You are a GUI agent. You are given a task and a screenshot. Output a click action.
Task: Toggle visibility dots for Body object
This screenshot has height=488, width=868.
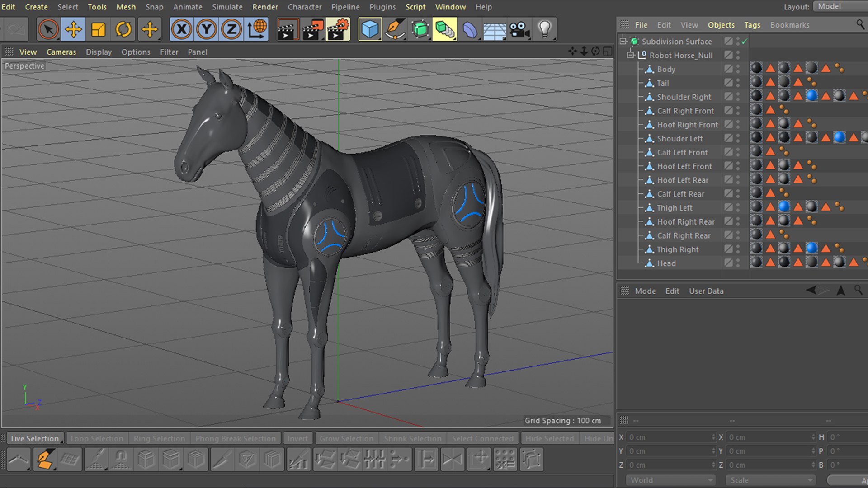738,69
